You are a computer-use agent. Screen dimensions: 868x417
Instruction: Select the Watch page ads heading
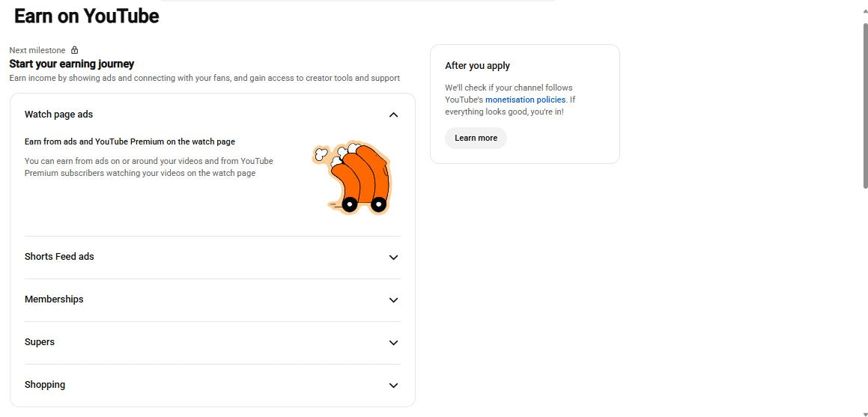click(x=58, y=115)
